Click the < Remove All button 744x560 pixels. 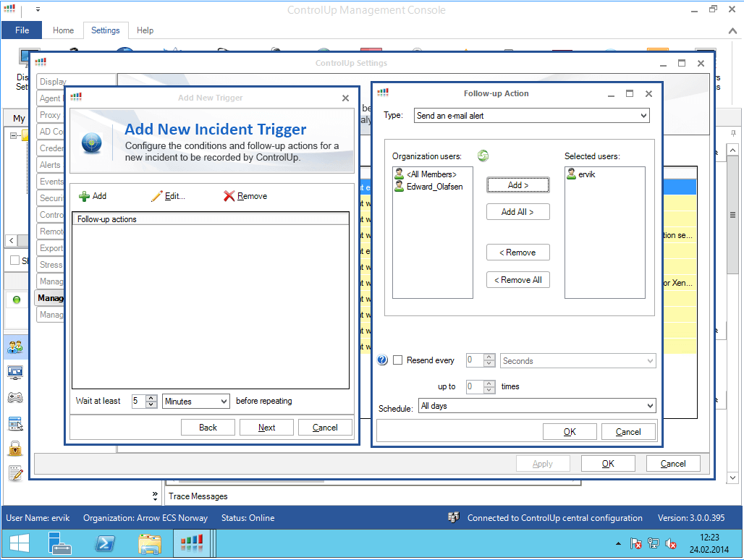(517, 280)
